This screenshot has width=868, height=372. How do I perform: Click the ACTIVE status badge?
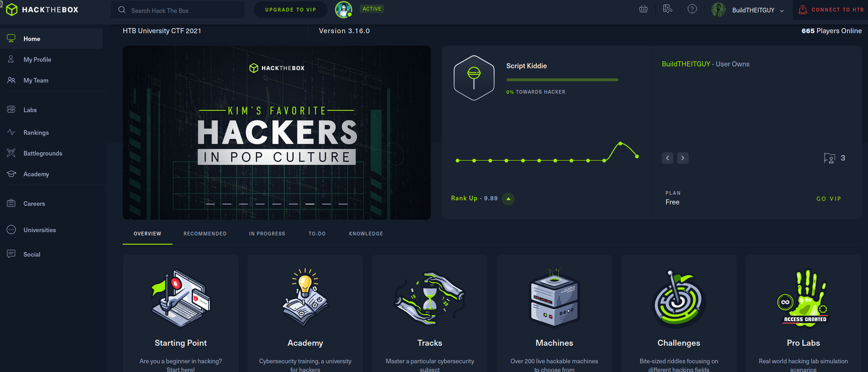point(372,9)
